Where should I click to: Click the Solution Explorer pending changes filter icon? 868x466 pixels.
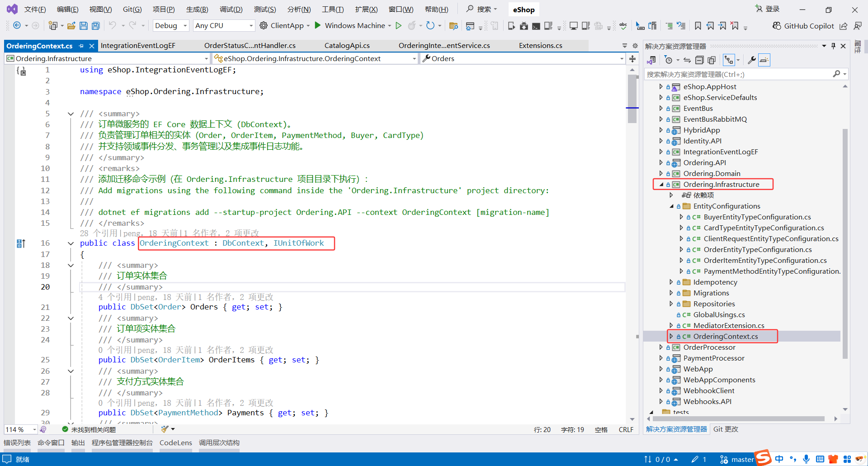pos(669,60)
